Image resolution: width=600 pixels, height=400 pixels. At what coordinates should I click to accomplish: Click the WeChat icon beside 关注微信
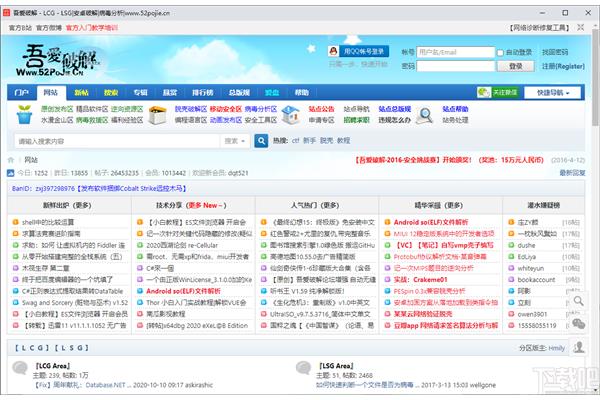[484, 92]
